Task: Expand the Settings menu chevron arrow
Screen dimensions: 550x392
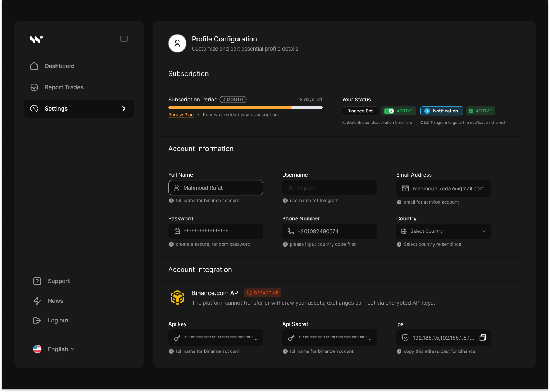Action: tap(123, 109)
